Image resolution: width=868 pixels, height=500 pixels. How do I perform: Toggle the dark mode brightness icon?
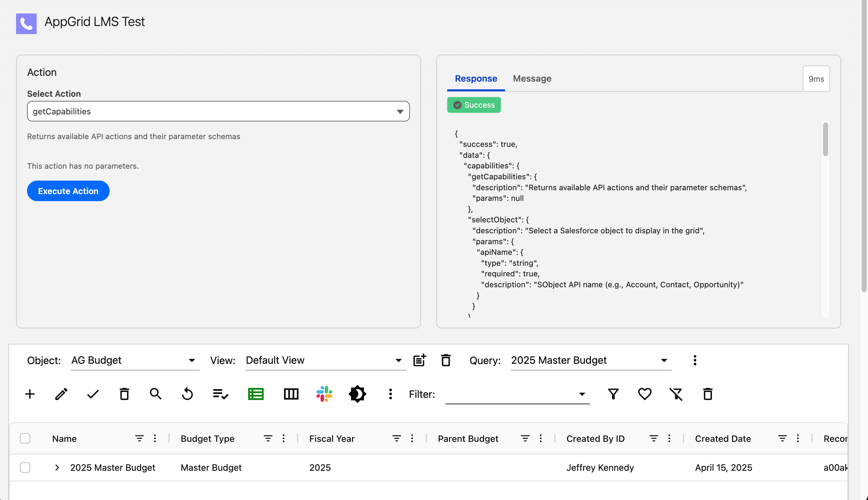tap(357, 394)
